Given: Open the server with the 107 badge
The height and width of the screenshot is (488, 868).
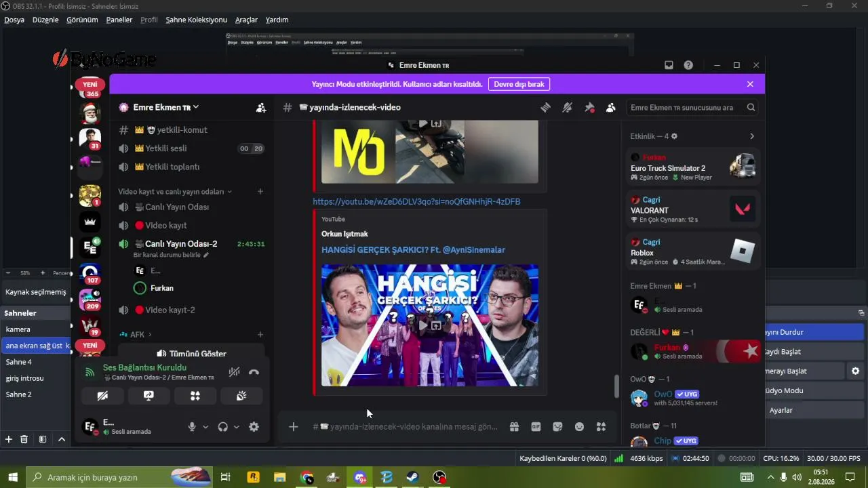Looking at the screenshot, I should tap(90, 273).
